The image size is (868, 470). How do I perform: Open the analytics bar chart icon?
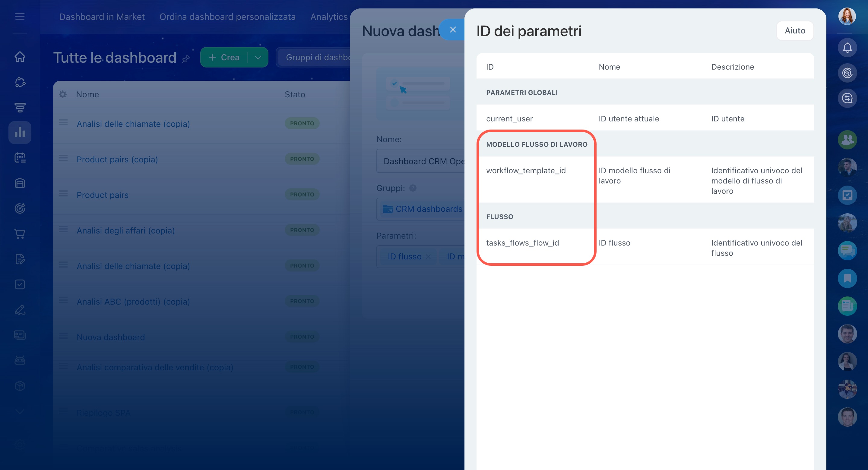[x=20, y=132]
